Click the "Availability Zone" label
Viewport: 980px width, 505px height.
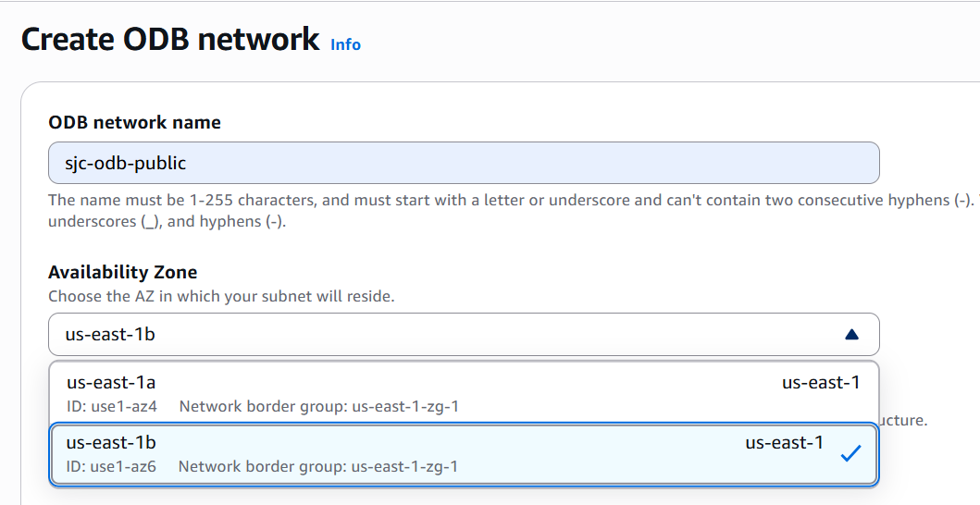[122, 272]
